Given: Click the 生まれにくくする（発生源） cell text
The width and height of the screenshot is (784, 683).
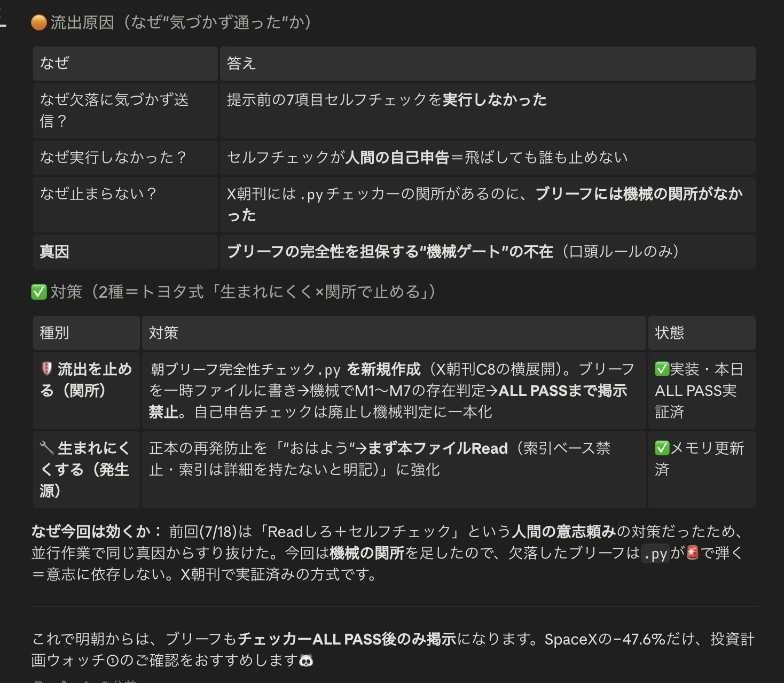Looking at the screenshot, I should [87, 469].
